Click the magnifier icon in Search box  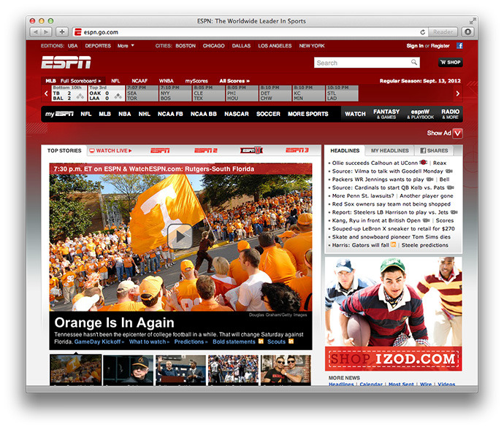[414, 62]
